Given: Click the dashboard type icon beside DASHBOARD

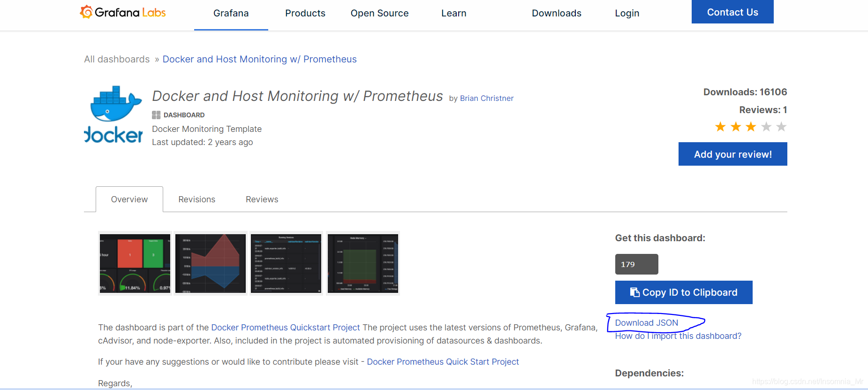Looking at the screenshot, I should pos(156,115).
